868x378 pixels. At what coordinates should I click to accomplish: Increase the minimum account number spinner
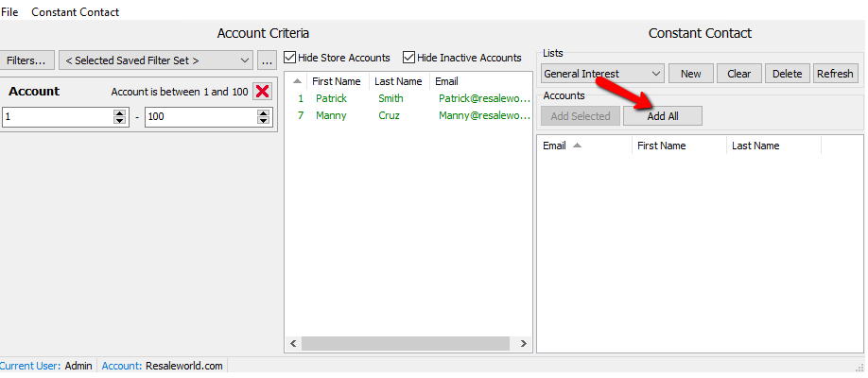pyautogui.click(x=119, y=113)
